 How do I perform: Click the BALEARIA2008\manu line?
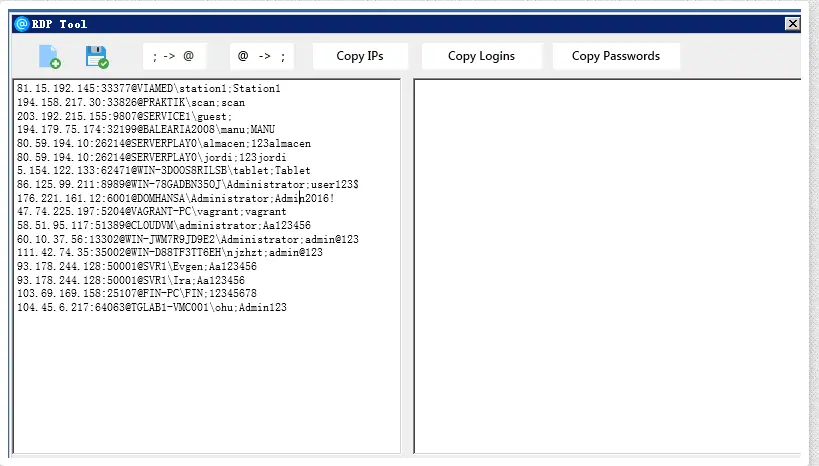(x=146, y=129)
